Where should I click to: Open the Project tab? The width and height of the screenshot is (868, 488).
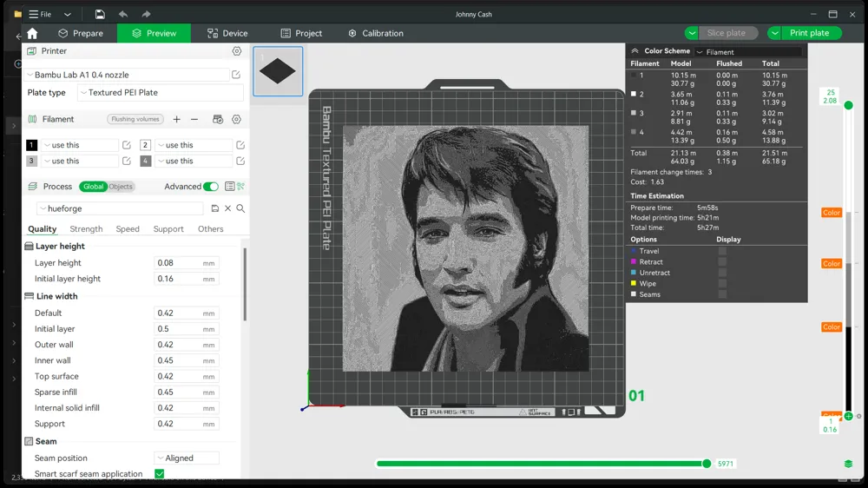tap(301, 33)
